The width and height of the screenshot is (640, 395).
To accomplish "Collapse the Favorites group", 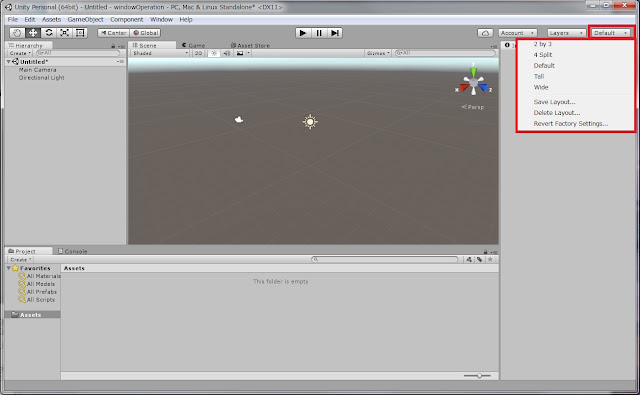I will click(9, 268).
